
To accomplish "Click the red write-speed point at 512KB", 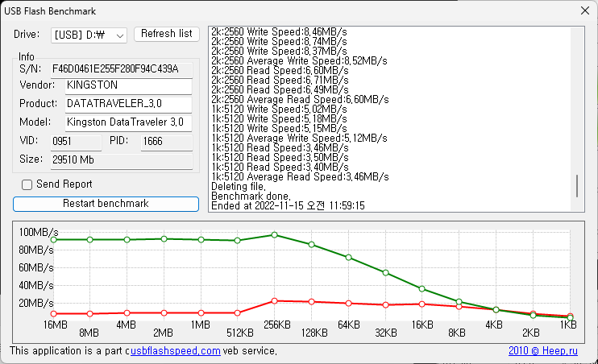I will click(238, 313).
